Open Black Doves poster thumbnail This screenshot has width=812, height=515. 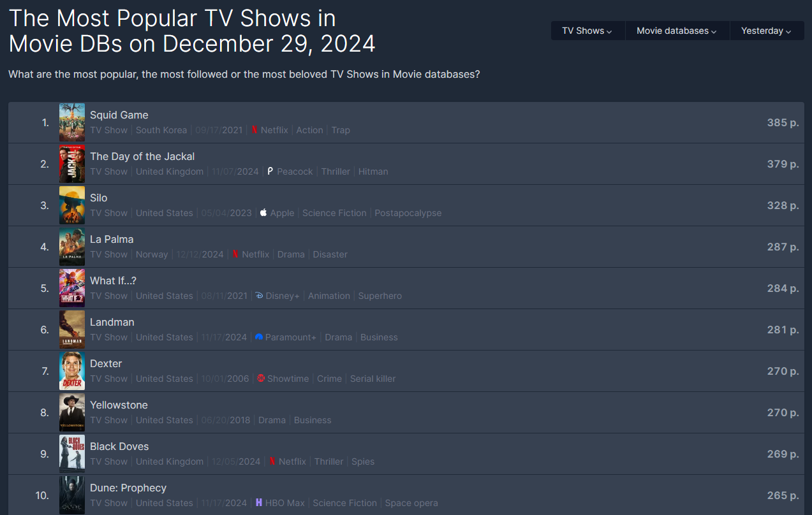tap(72, 454)
